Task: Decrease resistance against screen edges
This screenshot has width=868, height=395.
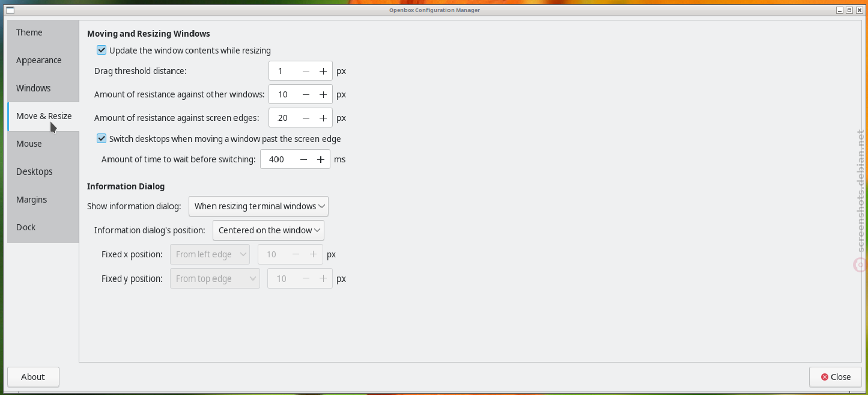Action: point(306,118)
